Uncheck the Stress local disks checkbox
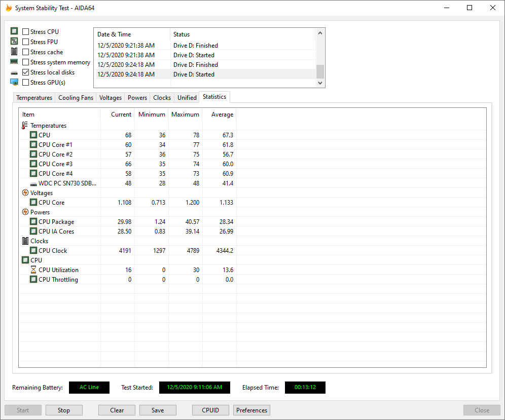The image size is (505, 420). (25, 72)
